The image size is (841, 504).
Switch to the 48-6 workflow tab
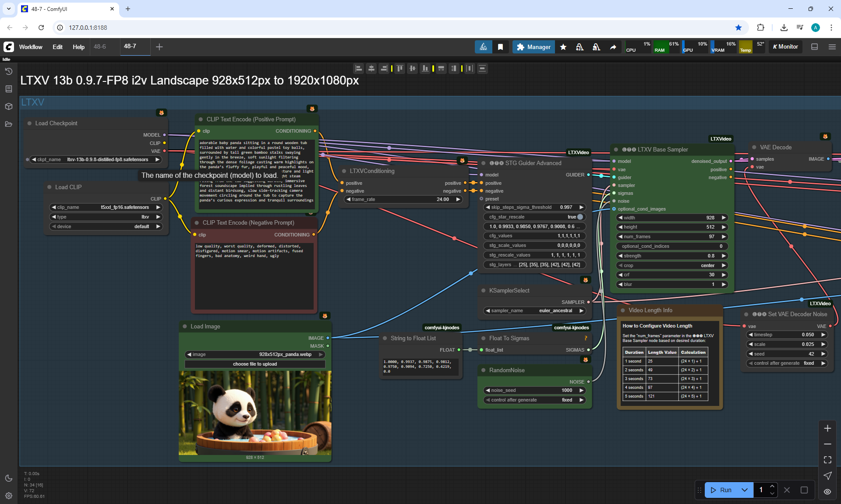click(100, 46)
